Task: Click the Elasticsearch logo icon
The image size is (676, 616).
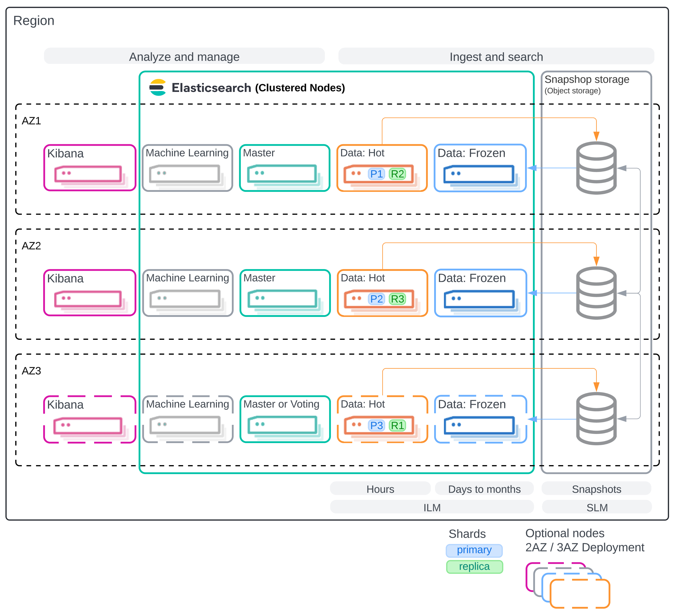Action: 158,87
